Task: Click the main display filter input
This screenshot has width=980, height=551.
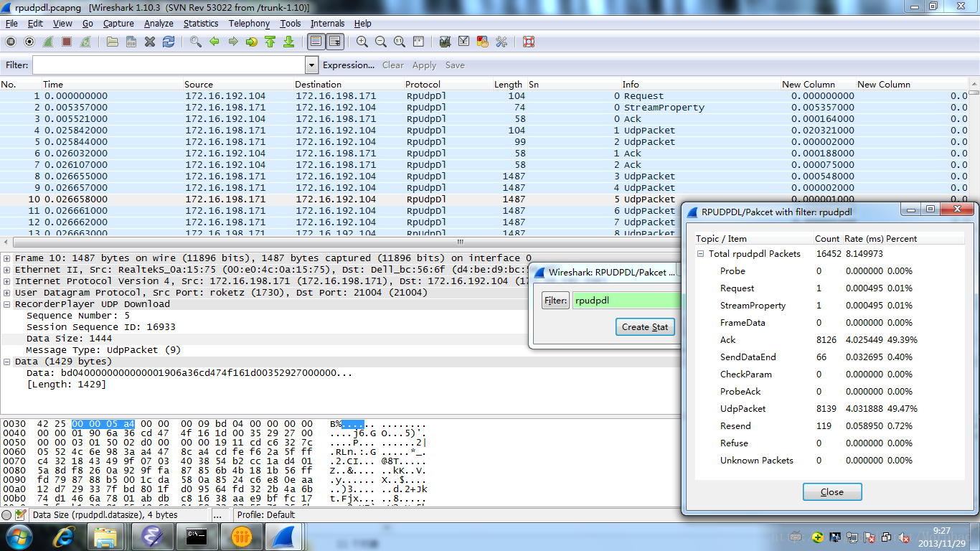Action: [x=168, y=65]
